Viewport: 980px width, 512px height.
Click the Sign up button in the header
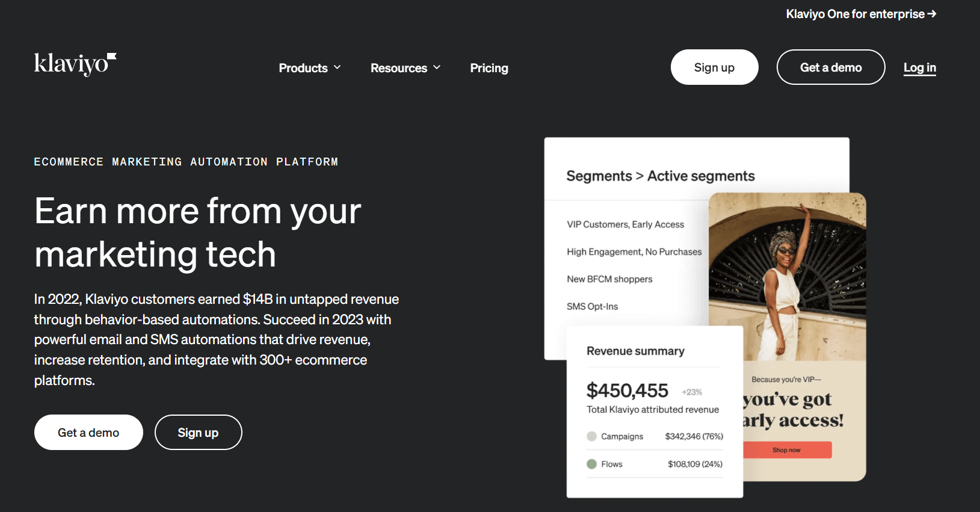tap(714, 67)
